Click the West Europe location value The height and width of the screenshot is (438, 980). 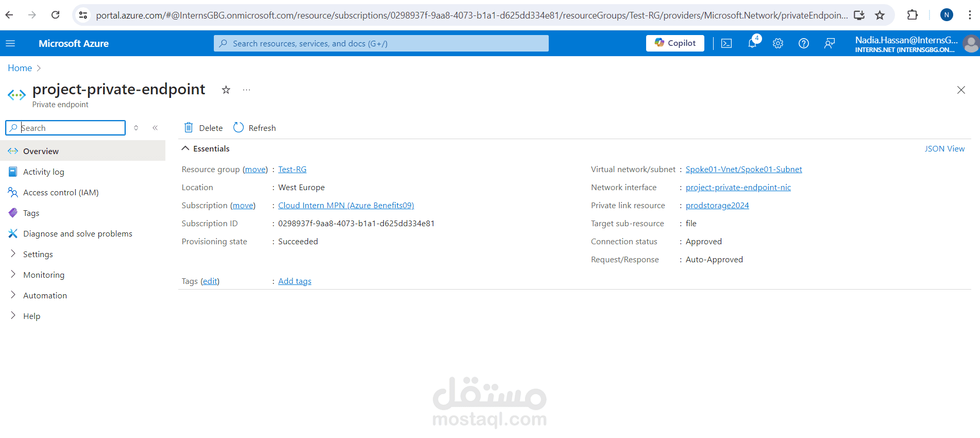(x=301, y=187)
